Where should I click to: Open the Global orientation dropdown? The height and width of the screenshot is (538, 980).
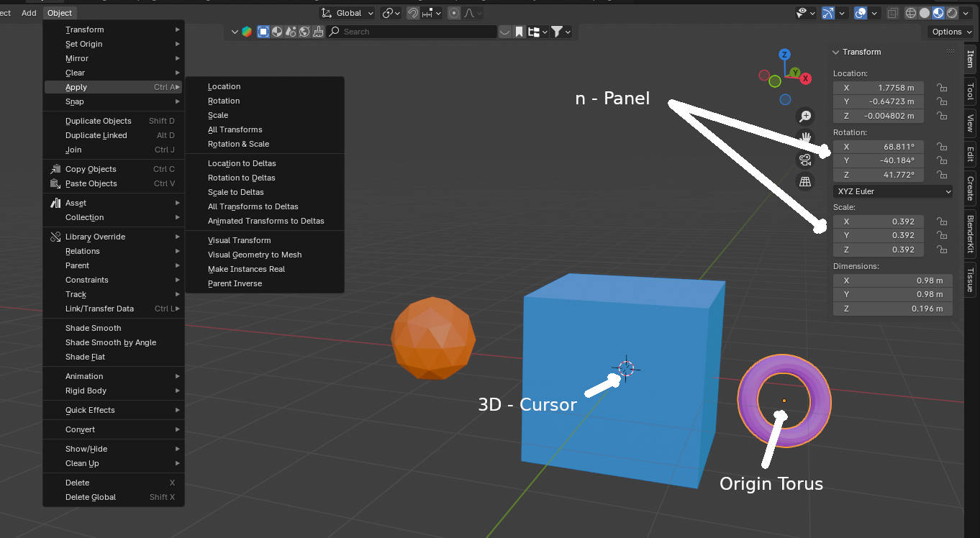point(348,13)
